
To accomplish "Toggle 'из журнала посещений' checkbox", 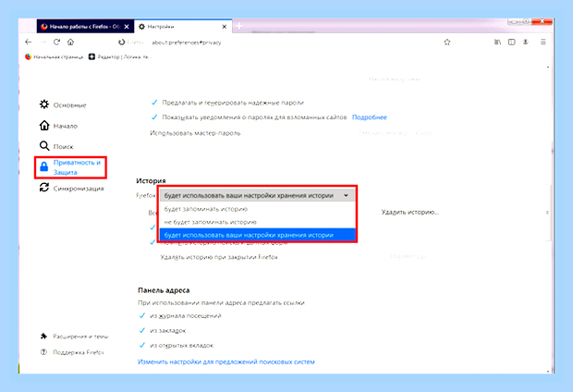I will click(142, 315).
